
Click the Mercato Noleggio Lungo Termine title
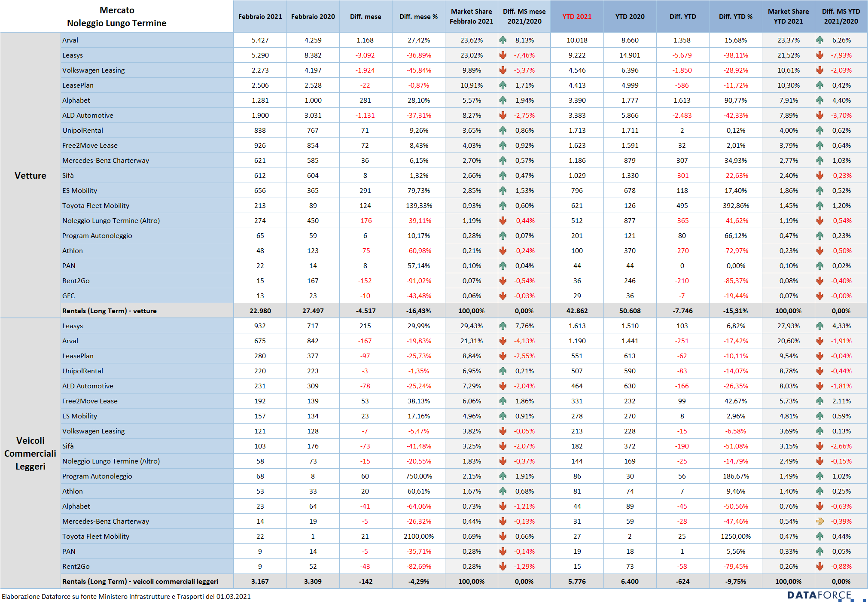point(117,16)
